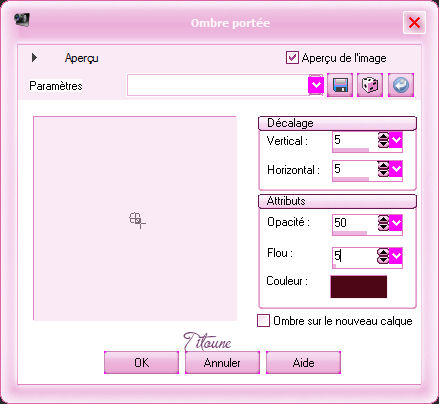
Task: Click the Flou spinner arrows
Action: click(383, 256)
